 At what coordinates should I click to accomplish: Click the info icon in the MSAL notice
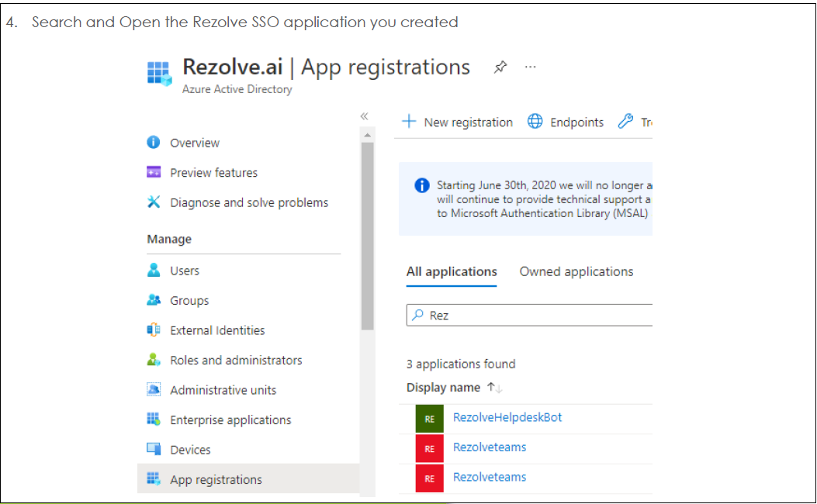421,185
